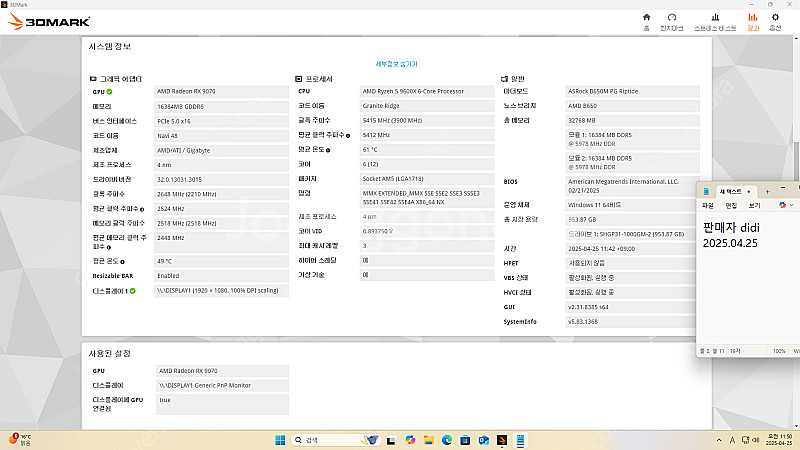The image size is (800, 450).
Task: Open the Stress Tests (스트레스 테스트) section
Action: pos(715,22)
